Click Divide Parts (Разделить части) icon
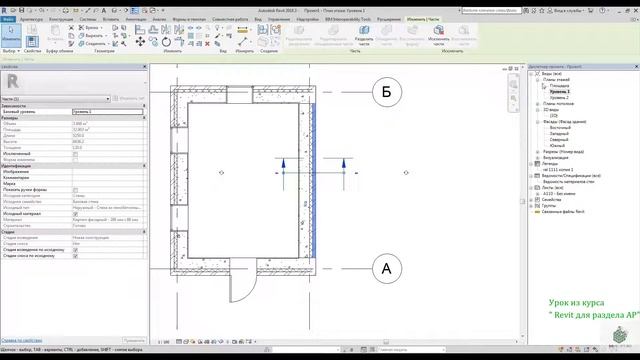This screenshot has height=360, width=640. [x=364, y=35]
